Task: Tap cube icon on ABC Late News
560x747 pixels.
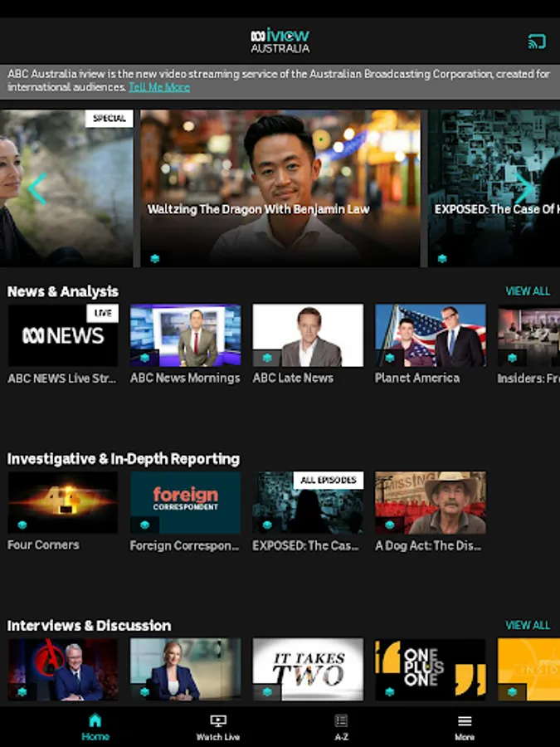Action: [x=267, y=358]
